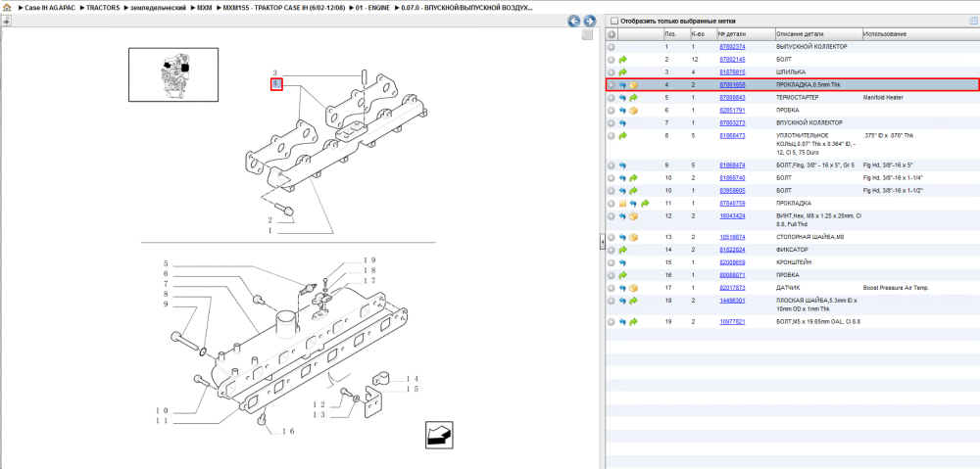980x469 pixels.
Task: Go to the previous illustration arrow
Action: pos(573,22)
